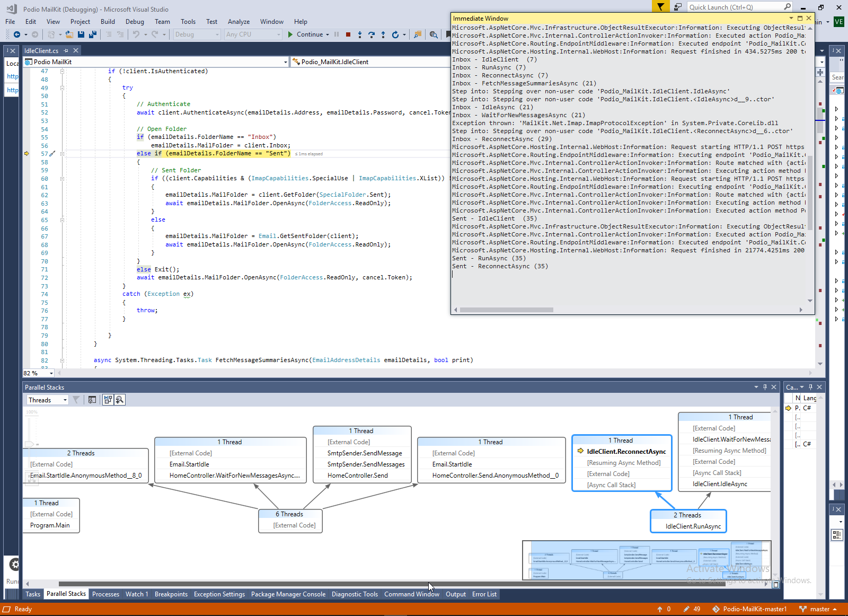848x616 pixels.
Task: Open the File menu
Action: pos(10,22)
